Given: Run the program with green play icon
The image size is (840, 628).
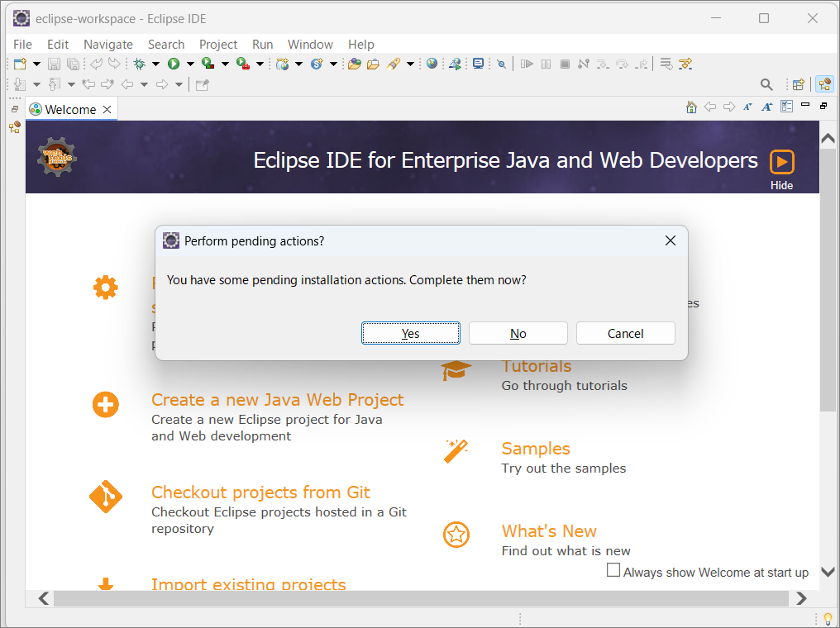Looking at the screenshot, I should click(x=174, y=64).
